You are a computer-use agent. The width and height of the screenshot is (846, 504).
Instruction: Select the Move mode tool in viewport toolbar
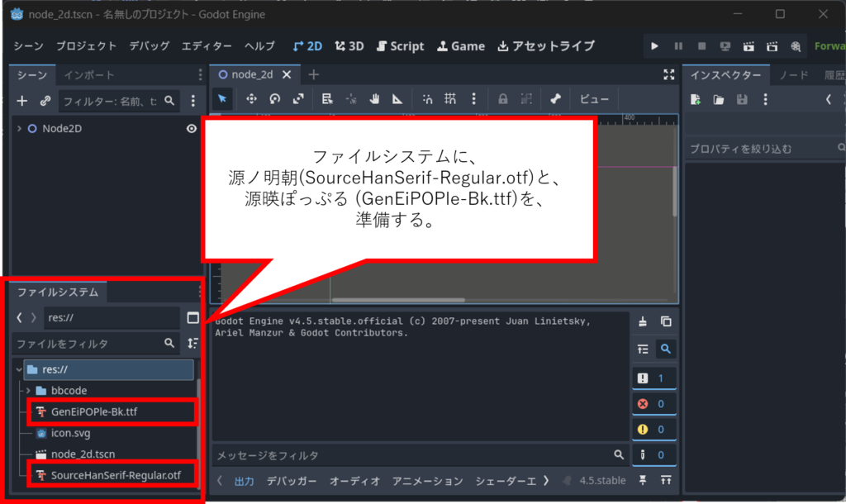[x=251, y=99]
